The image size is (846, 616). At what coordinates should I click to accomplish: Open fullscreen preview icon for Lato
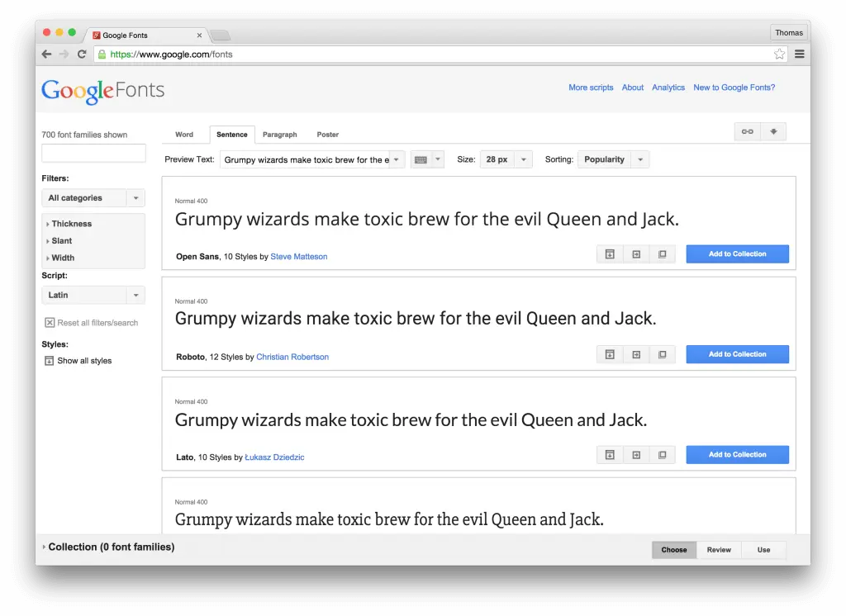[x=663, y=454]
